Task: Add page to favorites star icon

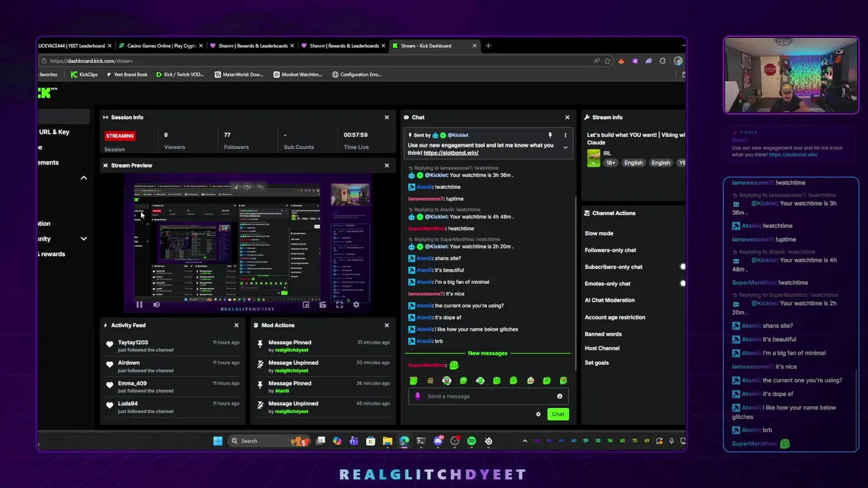Action: pos(608,61)
